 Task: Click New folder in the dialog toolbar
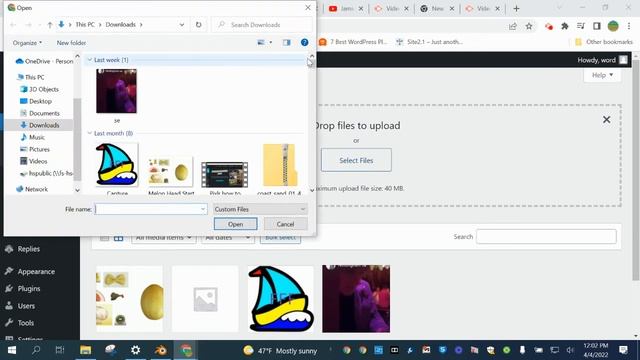pyautogui.click(x=71, y=43)
